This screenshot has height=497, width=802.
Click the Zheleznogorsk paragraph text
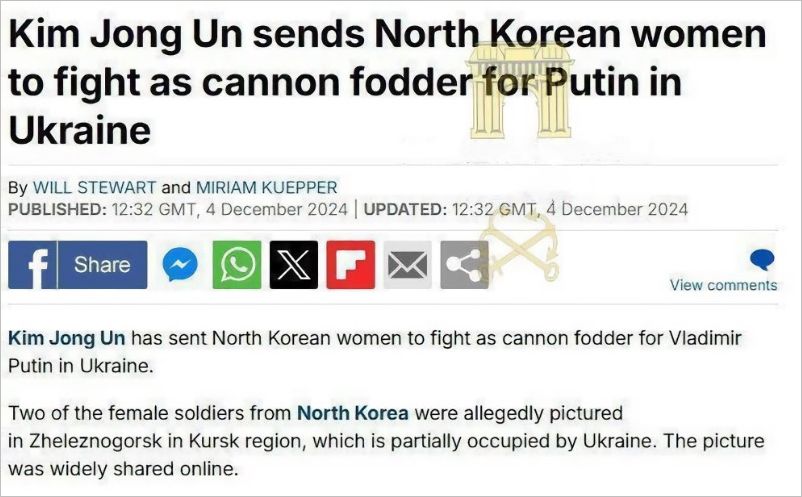pyautogui.click(x=386, y=441)
